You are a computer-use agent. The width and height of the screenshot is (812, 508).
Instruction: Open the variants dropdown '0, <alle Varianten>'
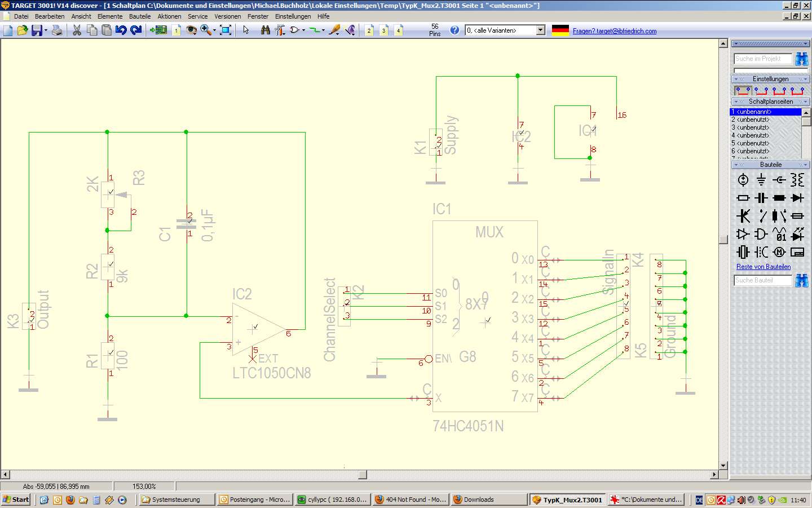pos(541,30)
